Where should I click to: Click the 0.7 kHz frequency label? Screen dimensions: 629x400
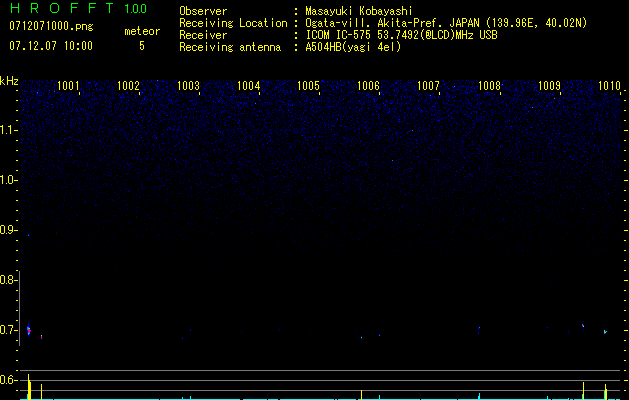tap(8, 330)
